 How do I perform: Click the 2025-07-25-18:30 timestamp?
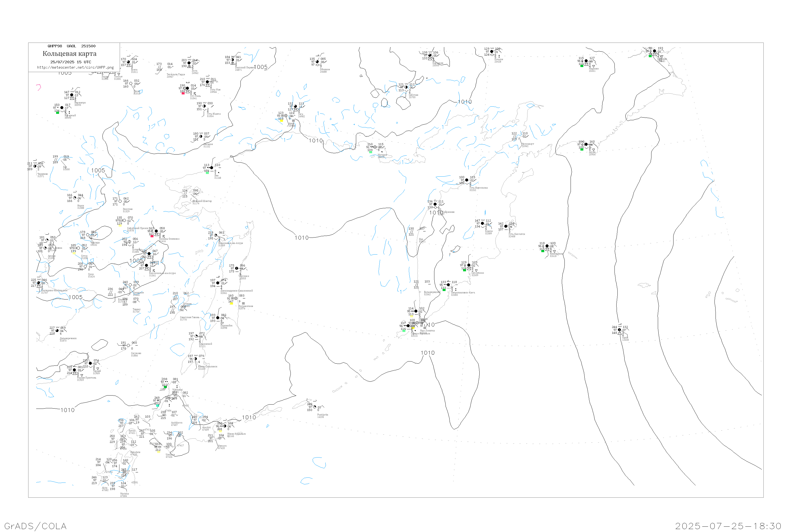[x=728, y=526]
